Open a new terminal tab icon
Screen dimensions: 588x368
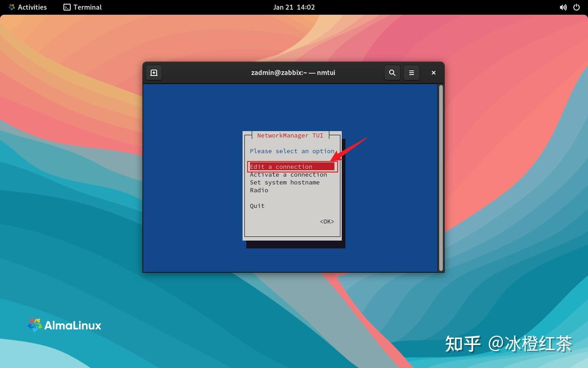click(154, 73)
